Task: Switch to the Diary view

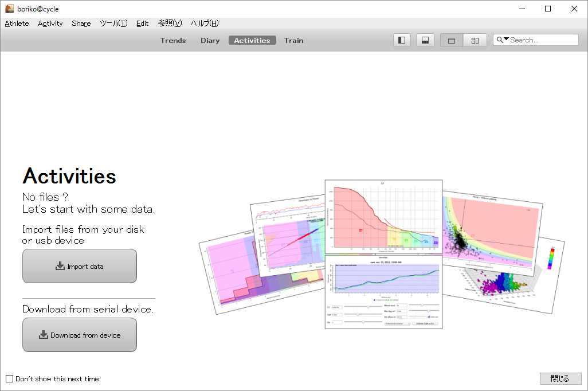Action: tap(210, 41)
